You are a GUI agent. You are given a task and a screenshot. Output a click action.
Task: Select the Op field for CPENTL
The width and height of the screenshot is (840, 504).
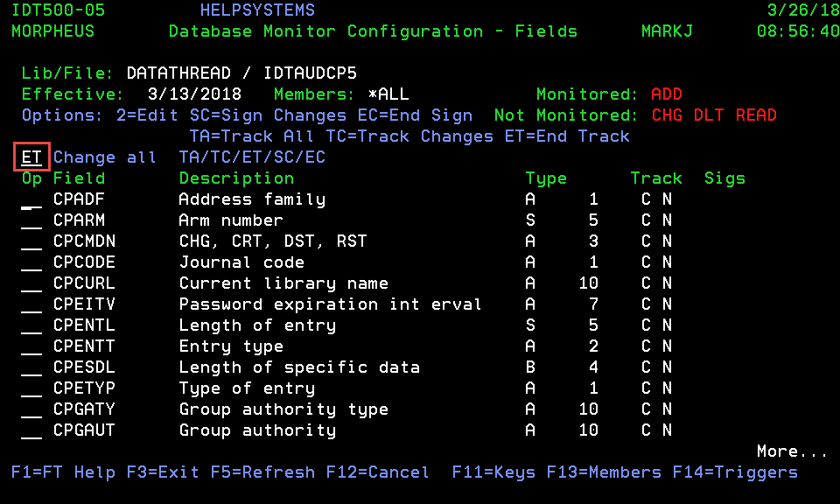(x=31, y=325)
